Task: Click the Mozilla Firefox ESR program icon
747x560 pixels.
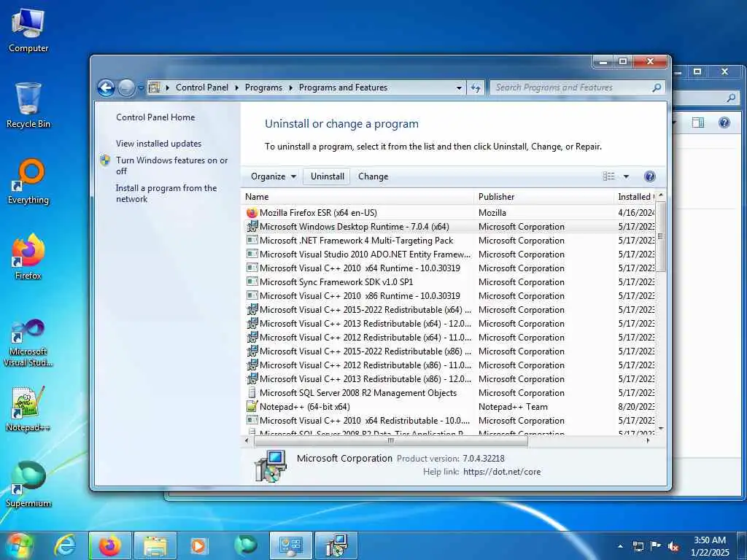Action: (252, 213)
